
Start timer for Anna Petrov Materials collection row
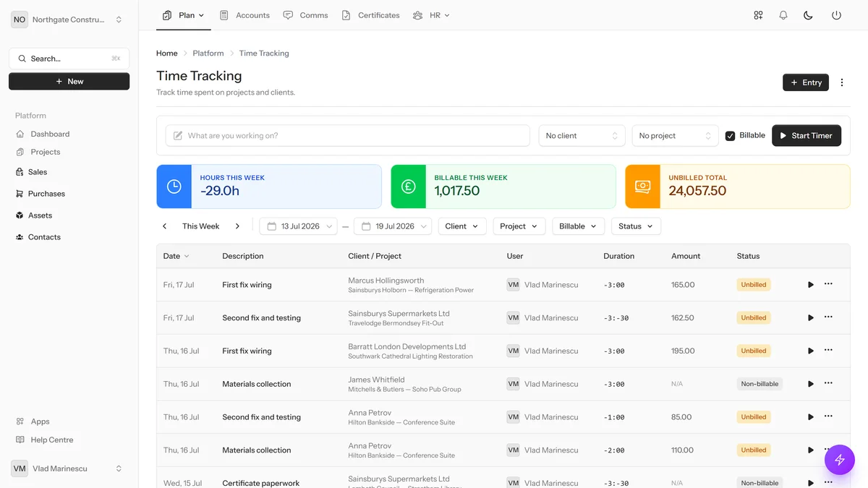coord(811,450)
